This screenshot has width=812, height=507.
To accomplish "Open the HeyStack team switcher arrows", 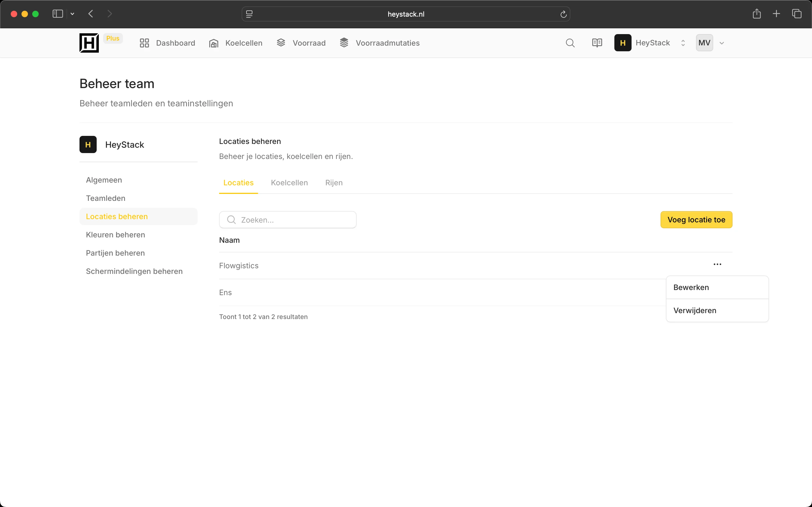I will [683, 43].
